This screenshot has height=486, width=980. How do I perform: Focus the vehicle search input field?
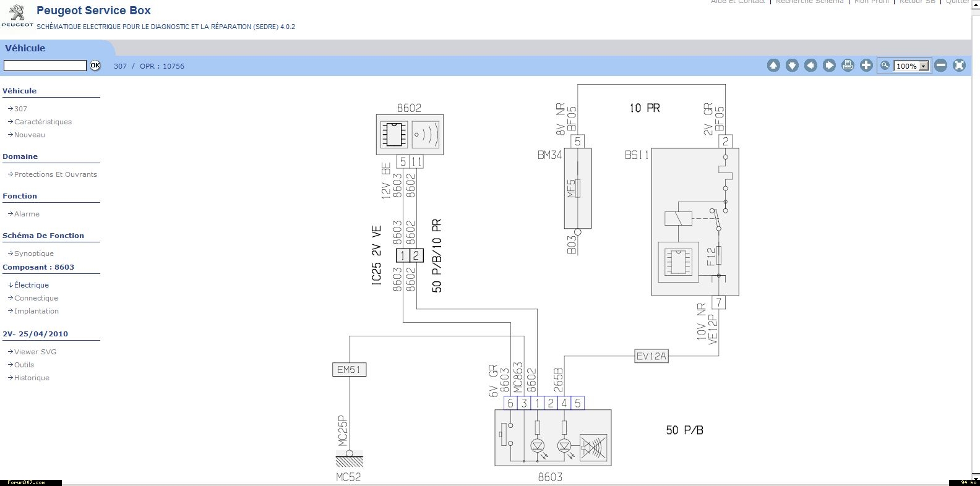[45, 66]
